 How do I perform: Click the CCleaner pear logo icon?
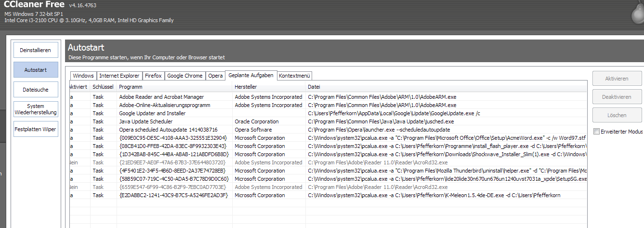tap(637, 12)
